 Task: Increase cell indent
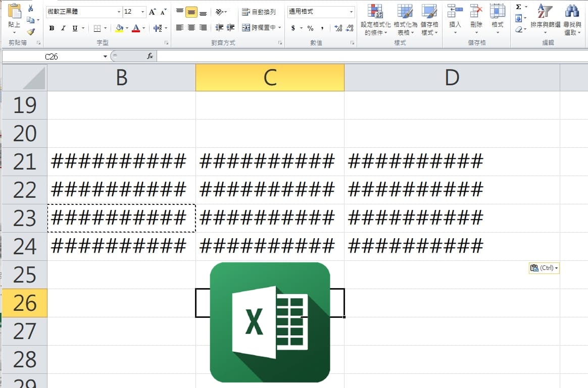[x=231, y=27]
